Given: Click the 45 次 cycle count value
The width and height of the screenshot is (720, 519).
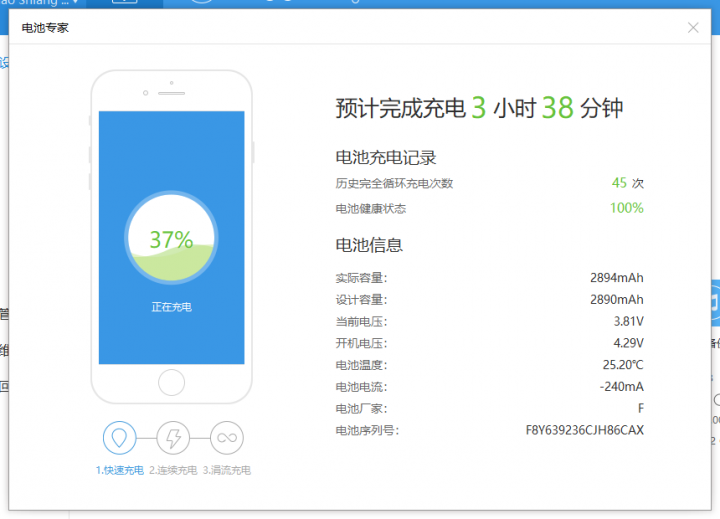Looking at the screenshot, I should coord(628,183).
